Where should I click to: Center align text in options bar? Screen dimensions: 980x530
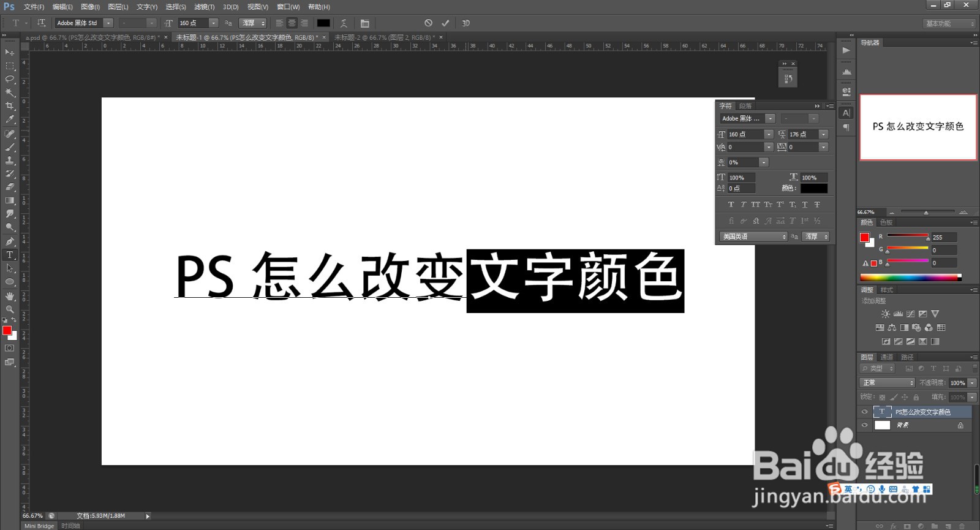pyautogui.click(x=292, y=23)
